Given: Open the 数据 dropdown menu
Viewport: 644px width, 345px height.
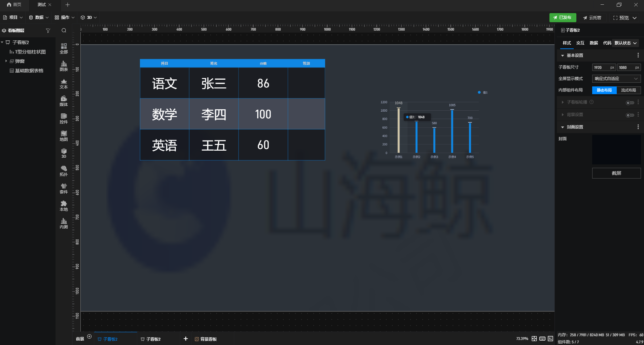Looking at the screenshot, I should click(39, 17).
